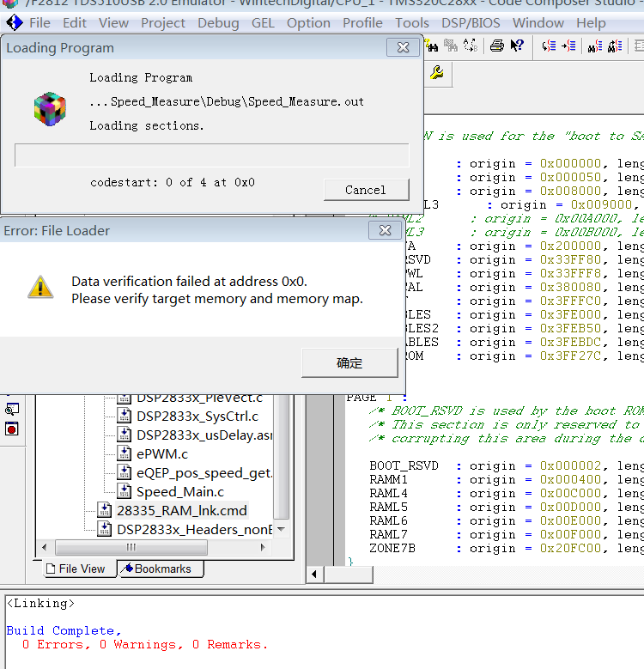Click the Find in Files binoculars icon
Screen dimensions: 644x669
pyautogui.click(x=432, y=46)
